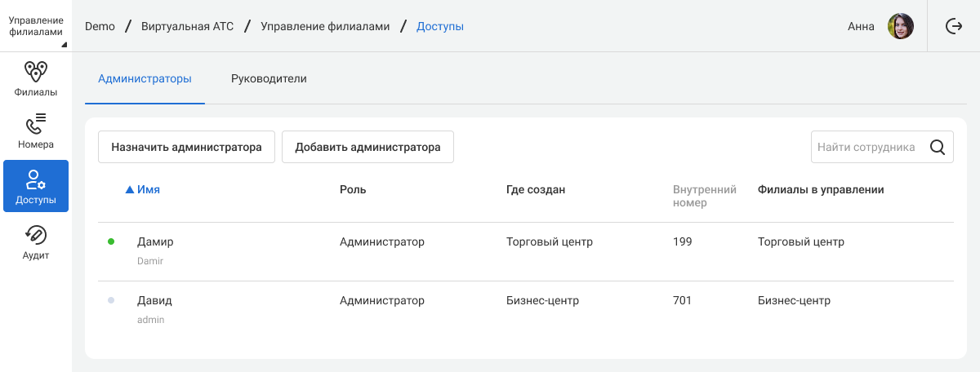
Task: Open Виртуальная АТС breadcrumb link
Action: pyautogui.click(x=188, y=26)
